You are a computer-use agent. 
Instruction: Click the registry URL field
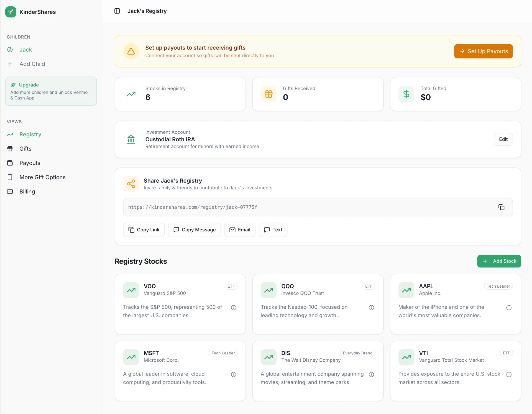coord(318,207)
